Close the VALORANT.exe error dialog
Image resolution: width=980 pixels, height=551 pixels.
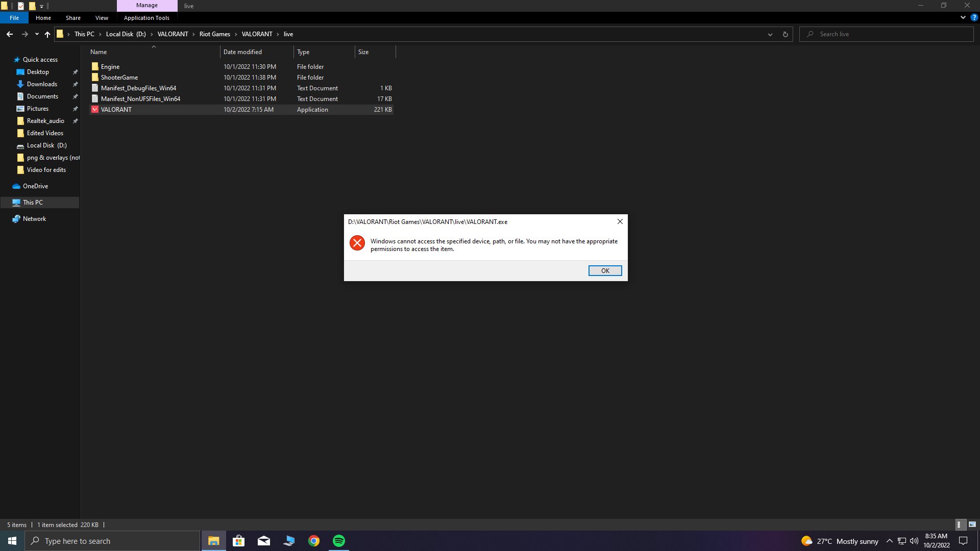[620, 221]
